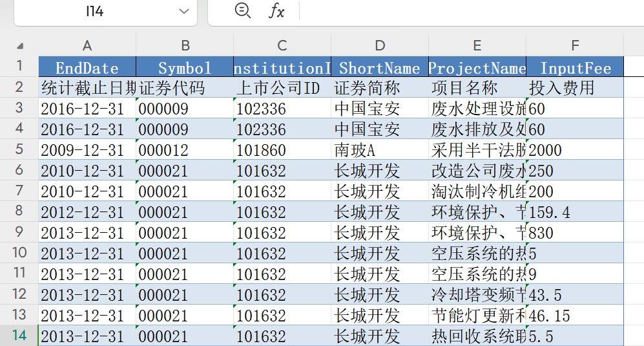
Task: Click the 长城开发 cell in row 6
Action: (x=380, y=170)
